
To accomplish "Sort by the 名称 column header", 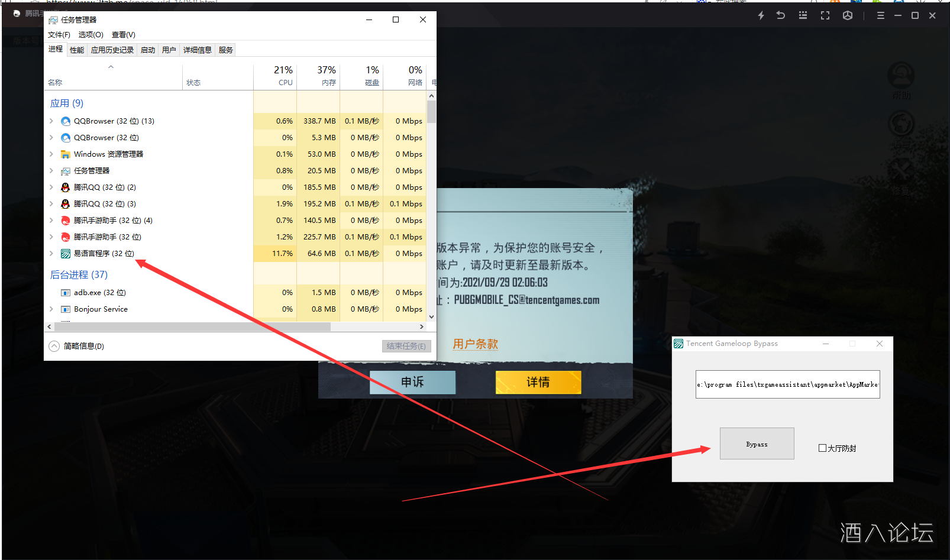I will click(113, 76).
